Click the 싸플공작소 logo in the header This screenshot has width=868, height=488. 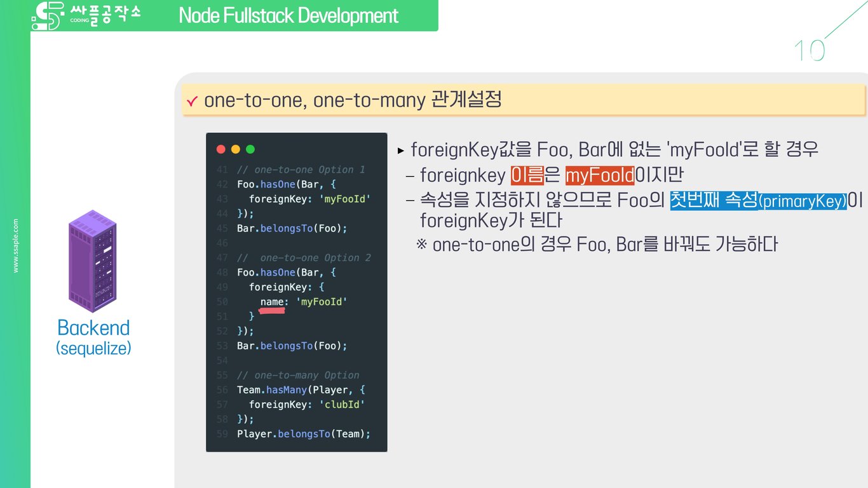point(85,16)
